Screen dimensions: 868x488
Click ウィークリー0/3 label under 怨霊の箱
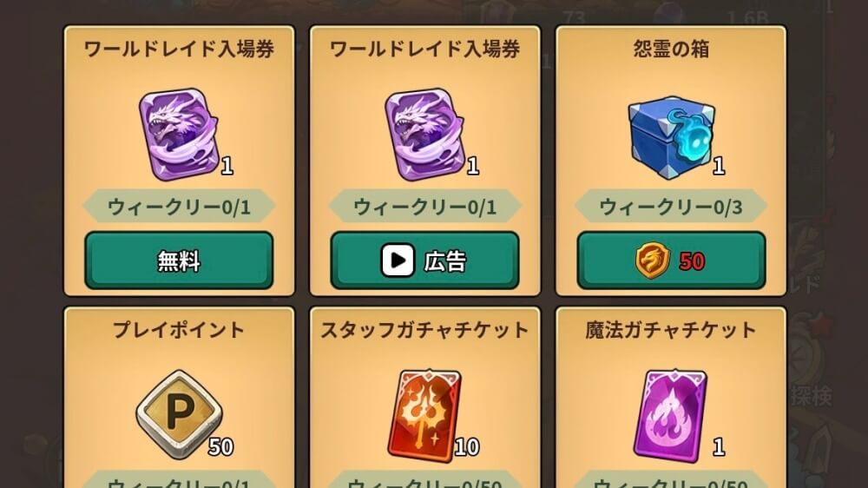671,207
